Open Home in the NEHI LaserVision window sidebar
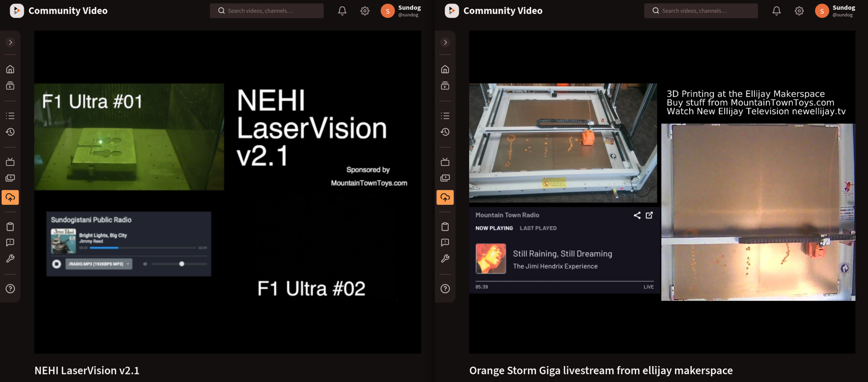This screenshot has height=382, width=868. 10,69
